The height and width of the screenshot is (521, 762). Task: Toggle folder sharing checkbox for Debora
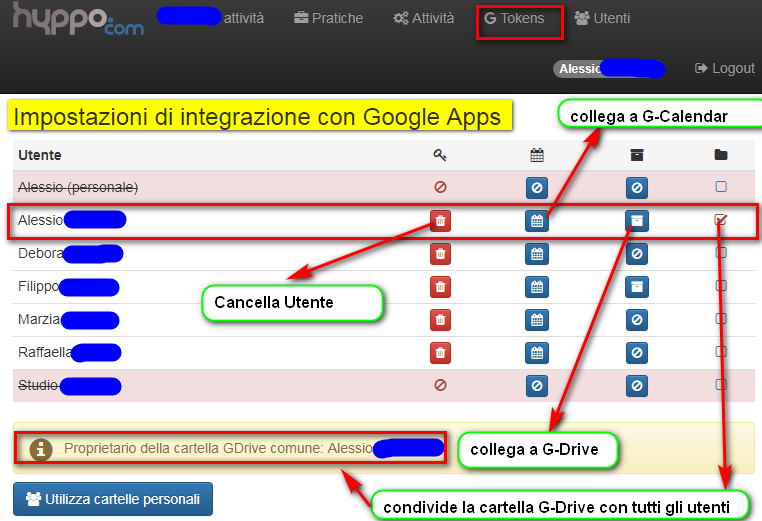coord(721,253)
